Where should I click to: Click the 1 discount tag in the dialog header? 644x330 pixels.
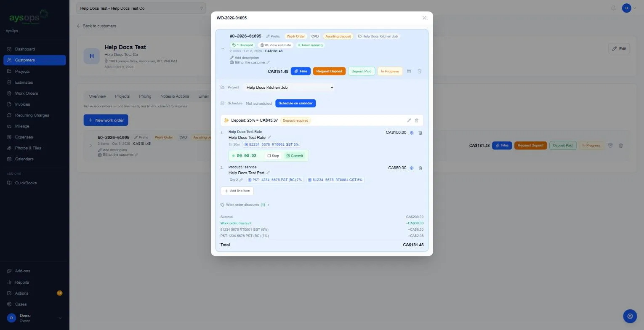point(242,45)
